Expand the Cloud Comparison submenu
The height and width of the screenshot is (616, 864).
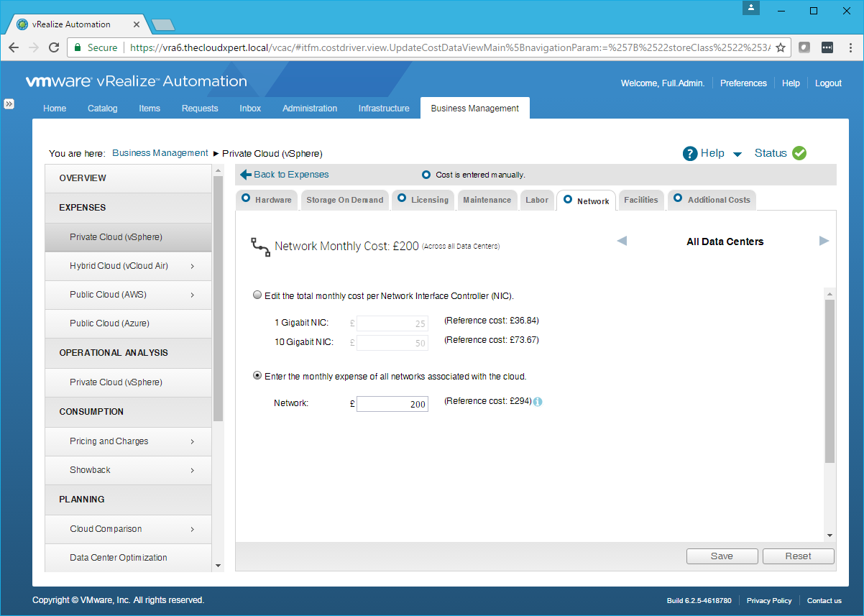(193, 529)
